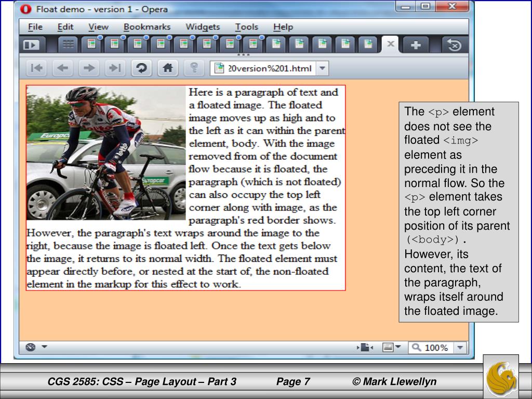532x399 pixels.
Task: Go forward with the right arrow button
Action: [x=89, y=68]
